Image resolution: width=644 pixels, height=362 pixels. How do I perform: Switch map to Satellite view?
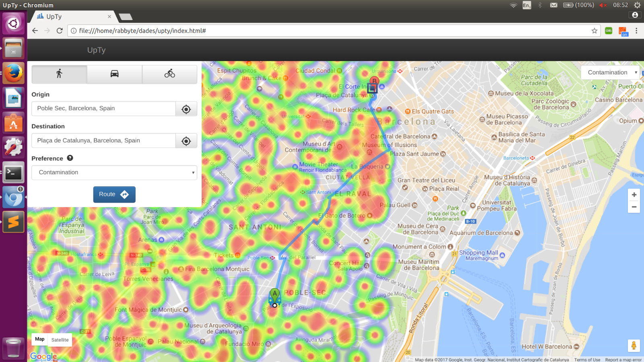(x=60, y=340)
